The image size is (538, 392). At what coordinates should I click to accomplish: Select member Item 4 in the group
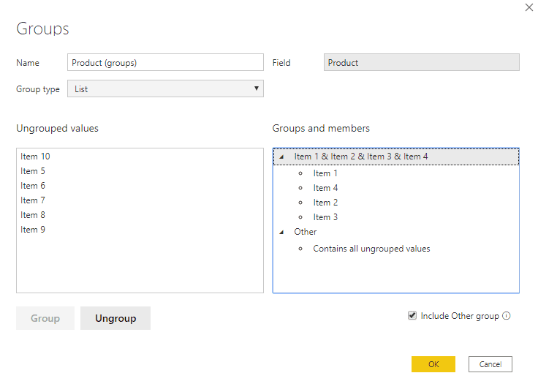click(325, 188)
